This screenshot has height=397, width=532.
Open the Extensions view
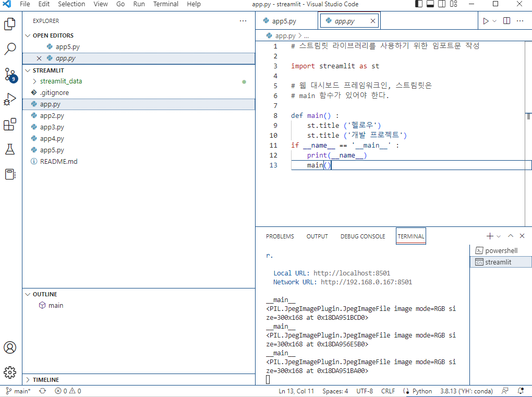click(x=10, y=124)
